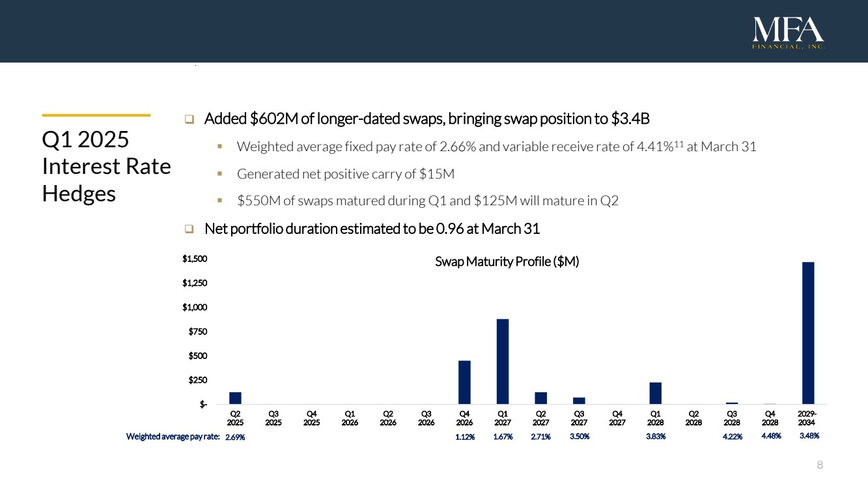This screenshot has height=488, width=868.
Task: Click the "Weighted average pay rate:" label
Action: [173, 437]
